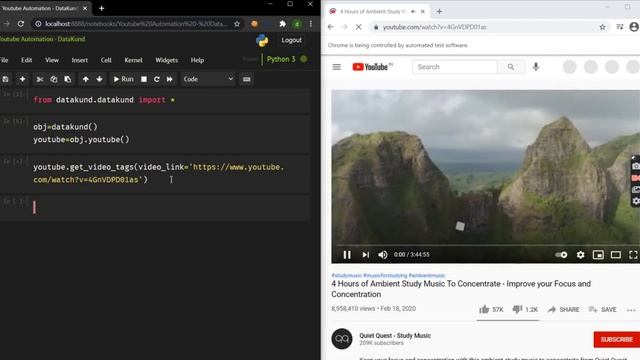Interrupt the kernel with the stop icon
640x360 pixels.
click(x=144, y=79)
